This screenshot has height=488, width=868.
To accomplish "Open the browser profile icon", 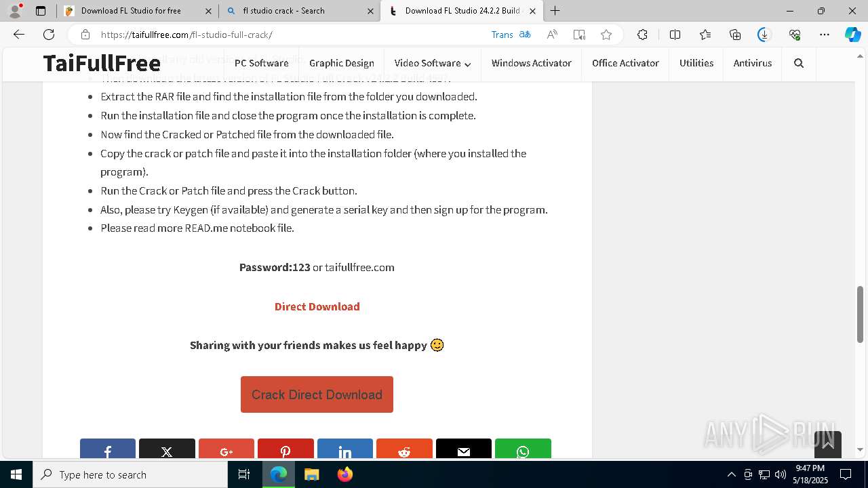I will tap(15, 11).
